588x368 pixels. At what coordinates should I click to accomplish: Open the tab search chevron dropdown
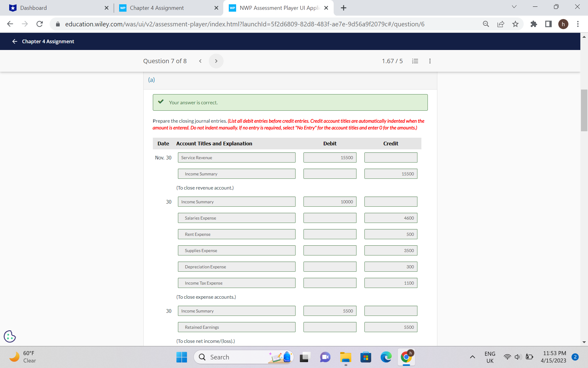coord(514,6)
